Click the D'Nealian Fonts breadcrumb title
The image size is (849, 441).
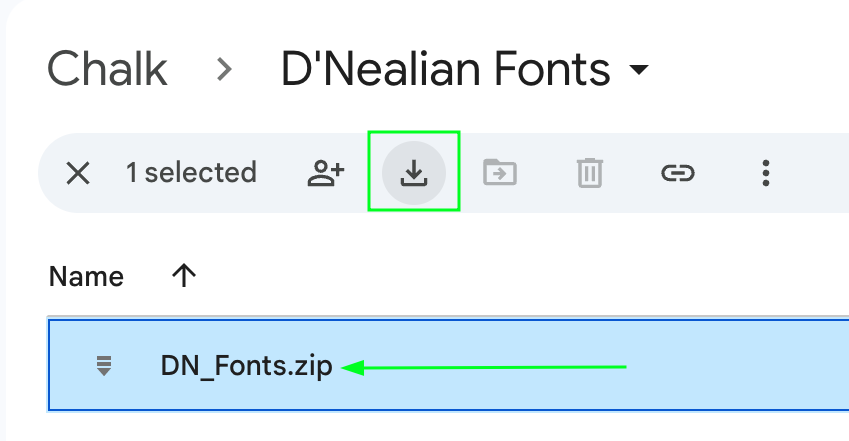tap(445, 70)
